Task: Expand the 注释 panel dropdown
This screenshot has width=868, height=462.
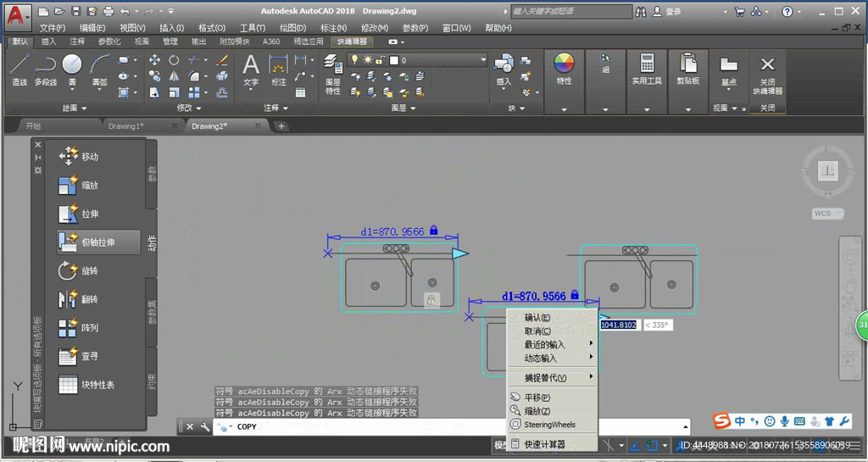Action: coord(275,108)
